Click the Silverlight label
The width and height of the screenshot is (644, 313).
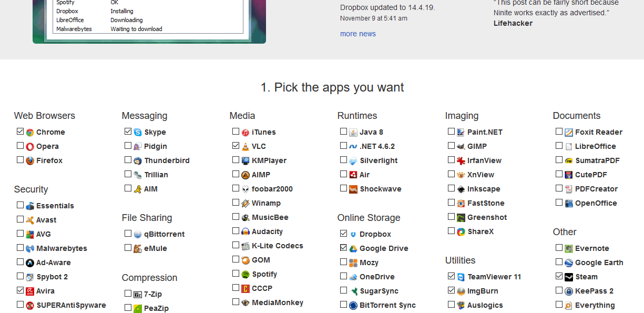click(x=379, y=161)
